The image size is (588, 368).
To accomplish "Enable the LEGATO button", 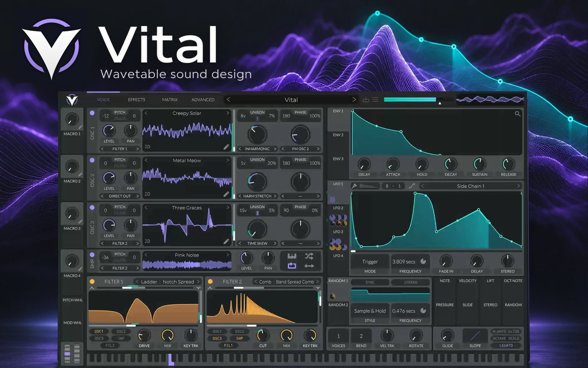I will [x=506, y=346].
